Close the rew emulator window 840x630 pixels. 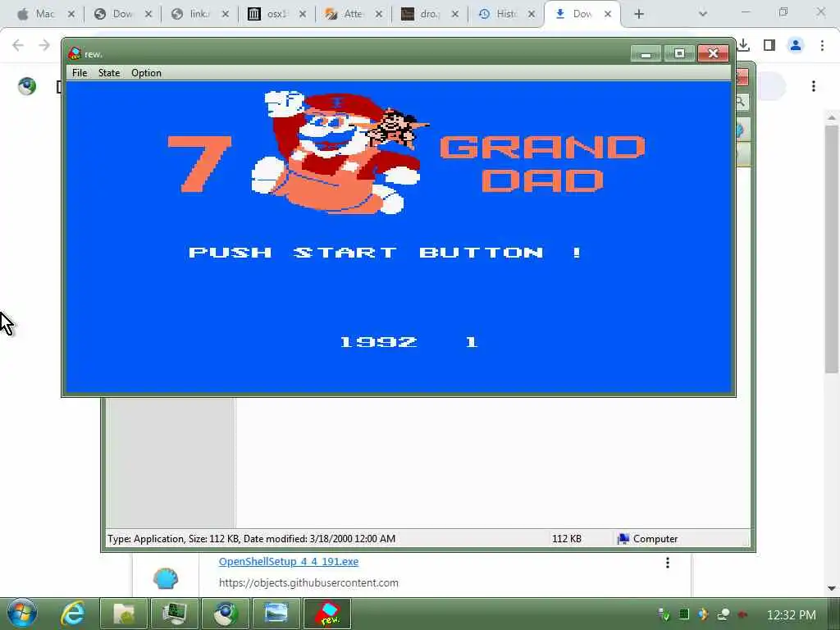(713, 53)
